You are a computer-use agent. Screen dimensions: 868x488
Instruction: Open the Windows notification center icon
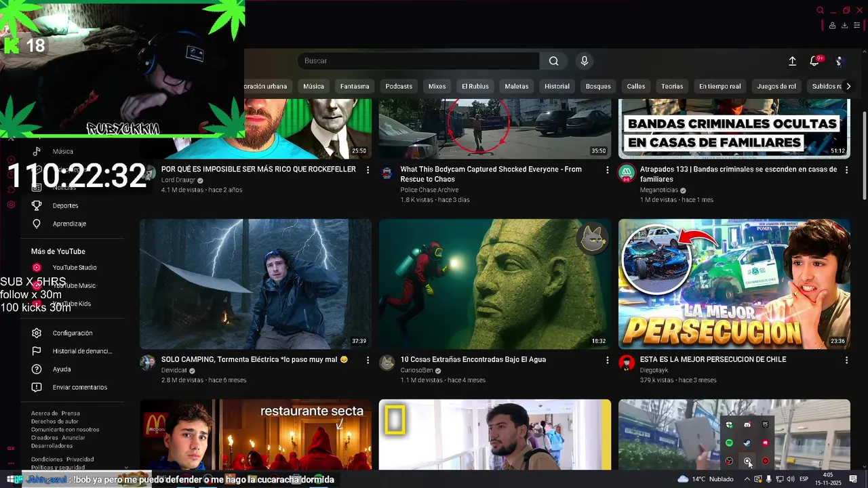pos(854,479)
